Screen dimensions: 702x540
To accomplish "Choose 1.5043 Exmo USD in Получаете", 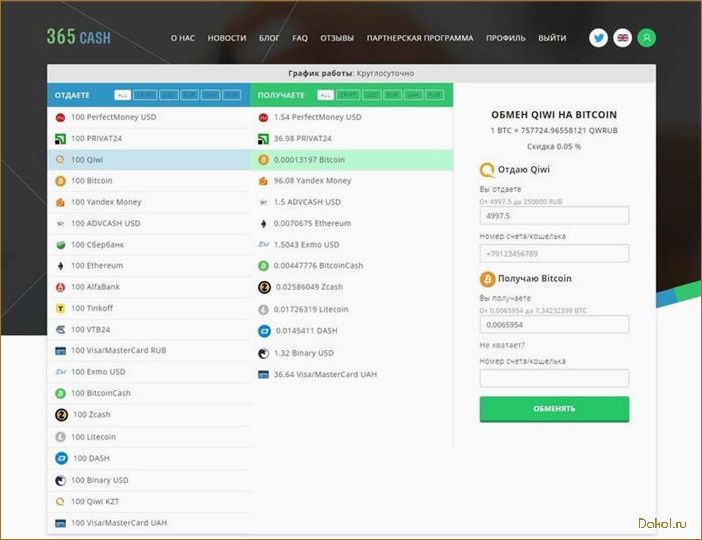I will [351, 245].
